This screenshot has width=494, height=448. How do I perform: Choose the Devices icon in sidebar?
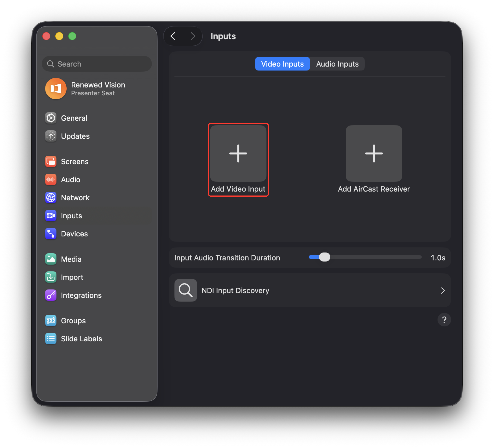click(51, 234)
